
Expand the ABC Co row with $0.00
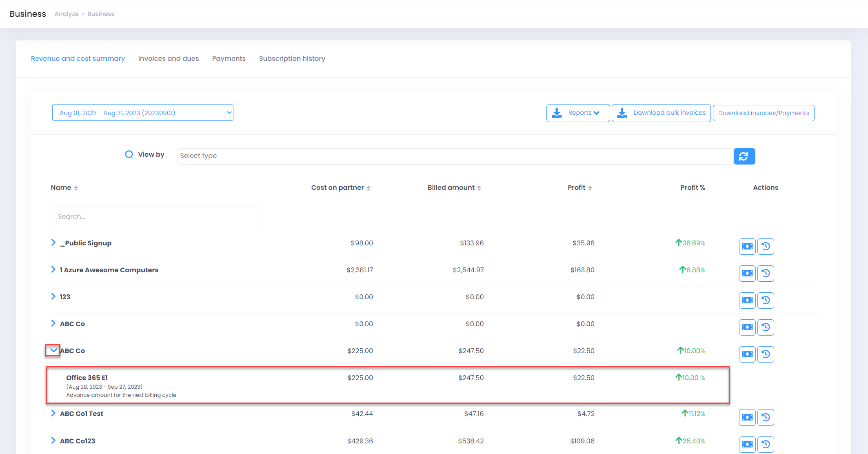[x=53, y=323]
